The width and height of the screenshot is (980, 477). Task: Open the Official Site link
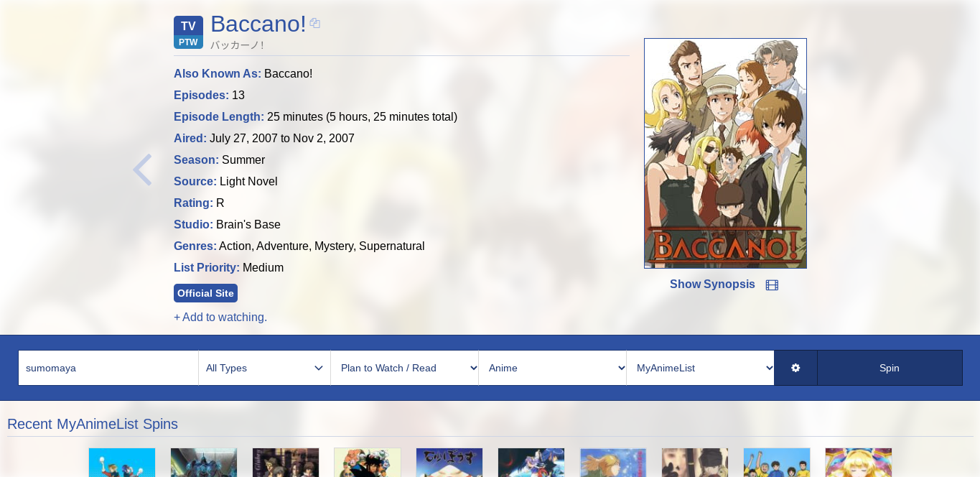tap(205, 293)
